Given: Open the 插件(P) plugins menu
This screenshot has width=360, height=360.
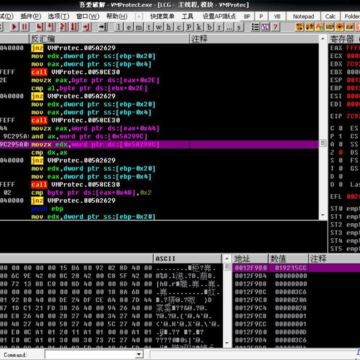Looking at the screenshot, I should [x=31, y=16].
